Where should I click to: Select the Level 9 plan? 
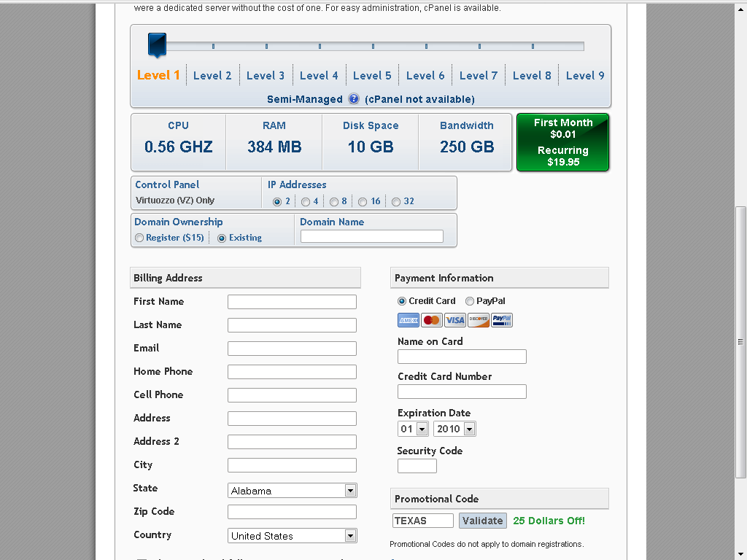(x=585, y=76)
